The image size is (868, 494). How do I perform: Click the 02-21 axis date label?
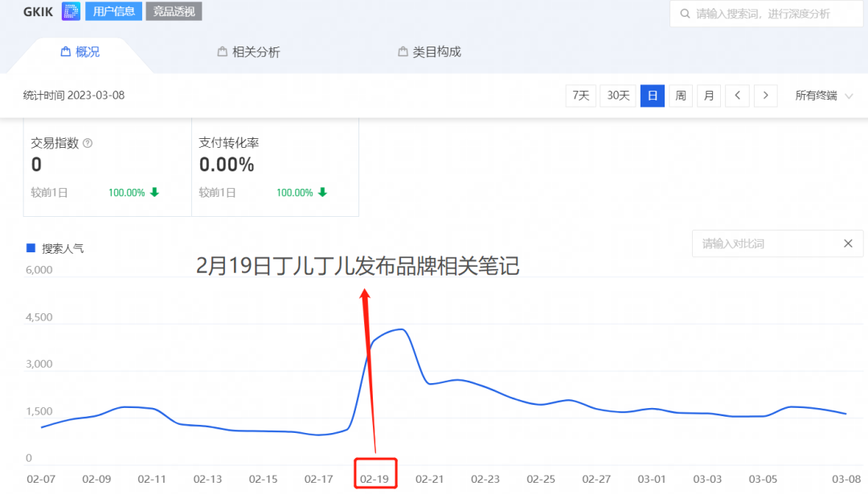(429, 479)
